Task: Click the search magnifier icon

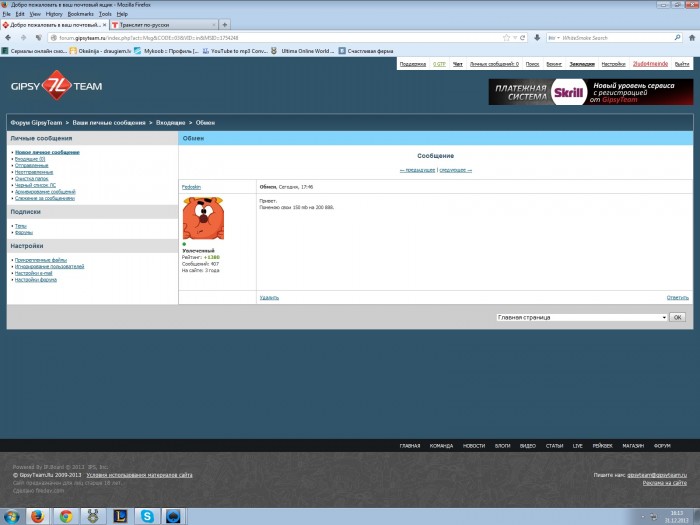Action: click(677, 38)
